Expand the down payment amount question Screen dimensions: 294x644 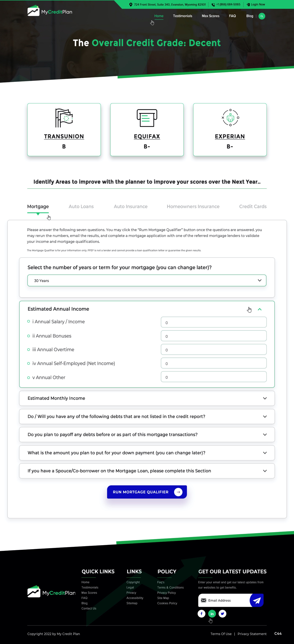coord(265,453)
